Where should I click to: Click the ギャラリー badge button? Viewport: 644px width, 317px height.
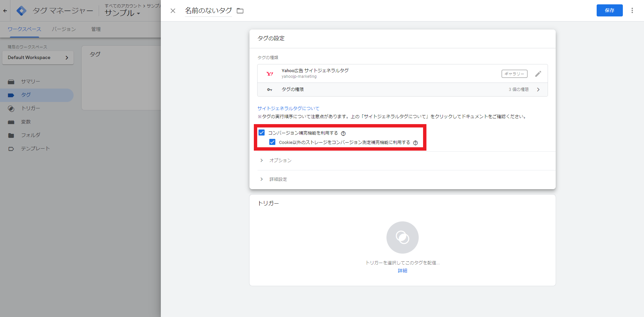click(x=514, y=74)
